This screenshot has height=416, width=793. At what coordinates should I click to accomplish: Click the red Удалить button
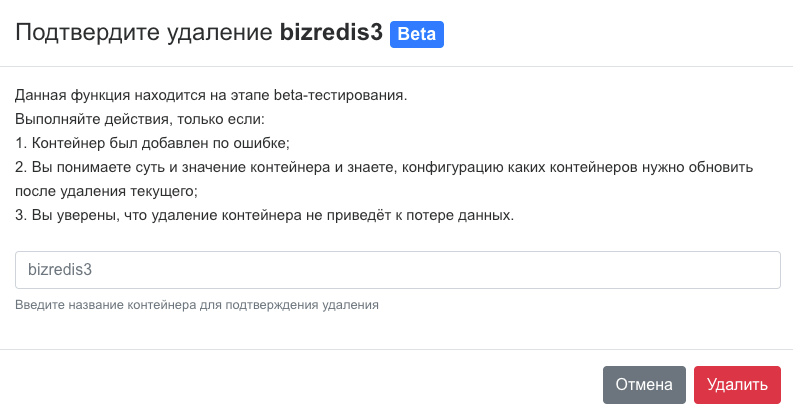tap(737, 384)
